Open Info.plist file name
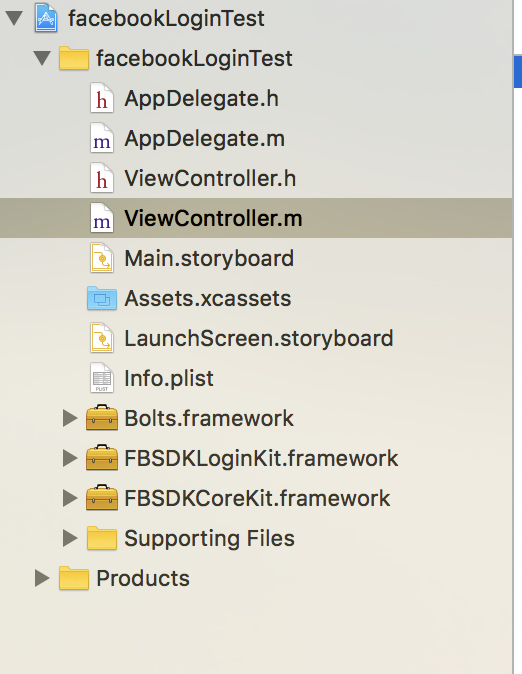This screenshot has height=674, width=522. 169,379
